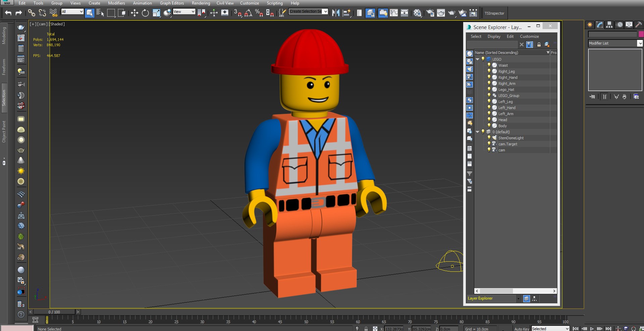644x331 pixels.
Task: Hide the Waist object via its light bulb
Action: click(x=489, y=65)
